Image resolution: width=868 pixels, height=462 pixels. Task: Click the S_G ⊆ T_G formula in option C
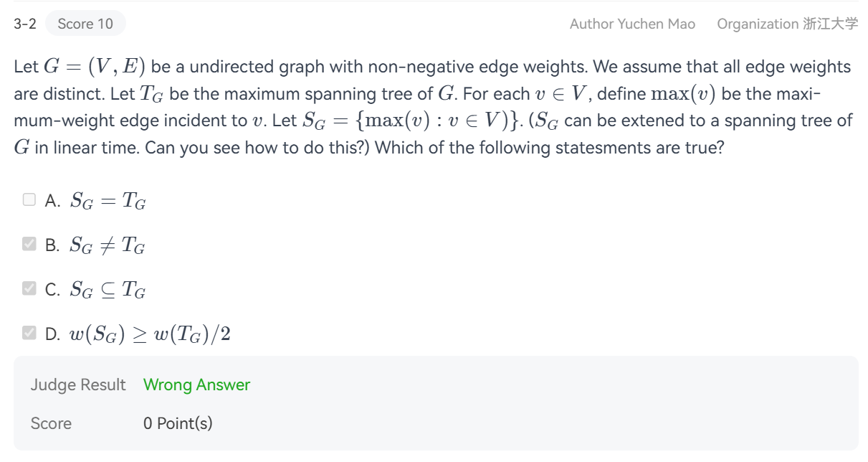[108, 289]
